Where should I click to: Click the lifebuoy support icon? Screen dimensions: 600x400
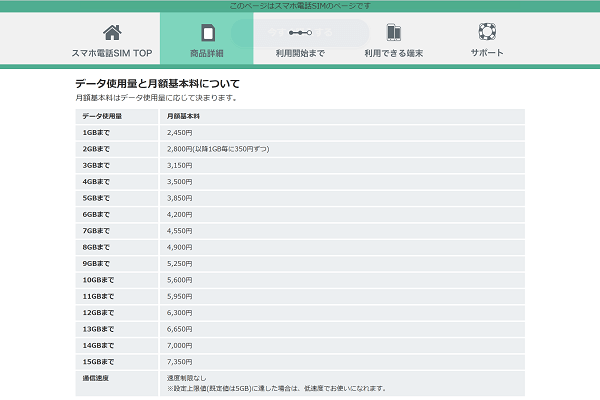[487, 31]
